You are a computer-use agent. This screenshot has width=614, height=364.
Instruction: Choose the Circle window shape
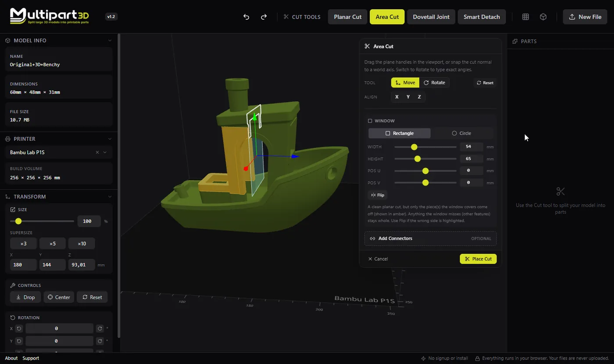(x=461, y=133)
